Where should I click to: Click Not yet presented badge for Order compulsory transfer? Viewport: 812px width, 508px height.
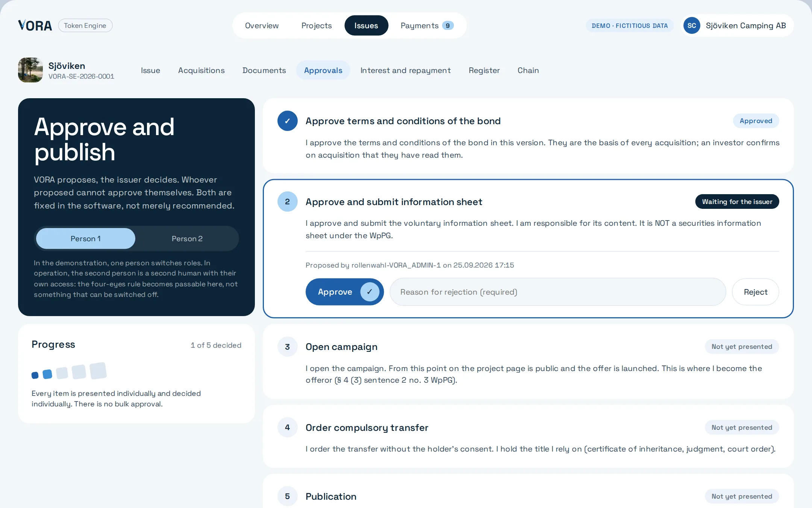[x=742, y=427]
